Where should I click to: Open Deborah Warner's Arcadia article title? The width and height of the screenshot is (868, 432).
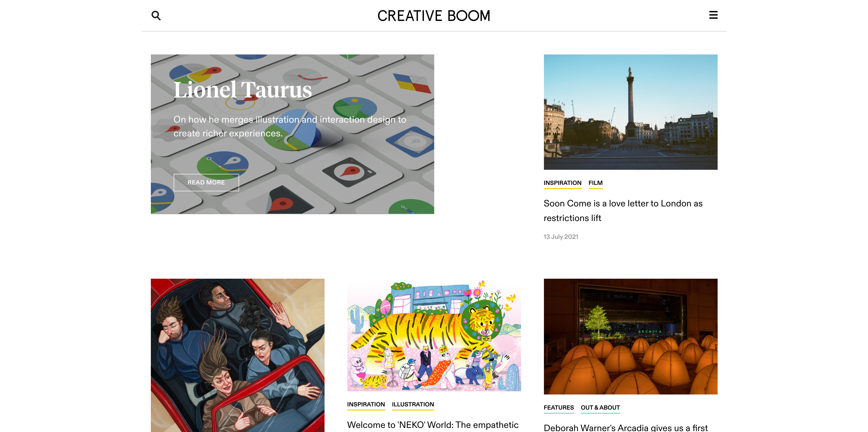(x=625, y=428)
